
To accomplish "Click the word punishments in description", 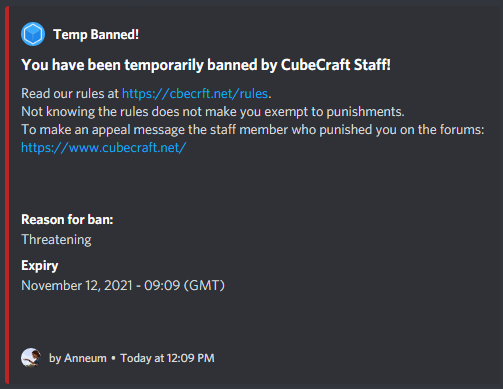I will point(364,112).
